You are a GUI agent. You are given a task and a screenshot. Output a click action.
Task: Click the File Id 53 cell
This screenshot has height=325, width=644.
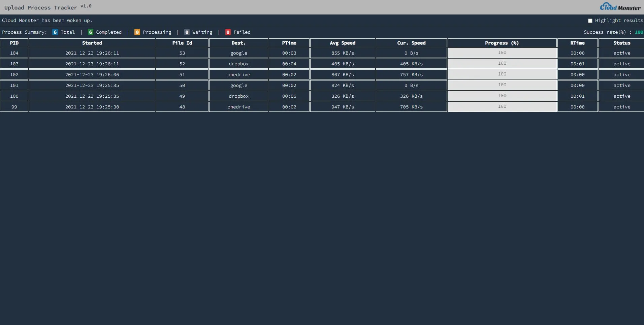pyautogui.click(x=182, y=53)
